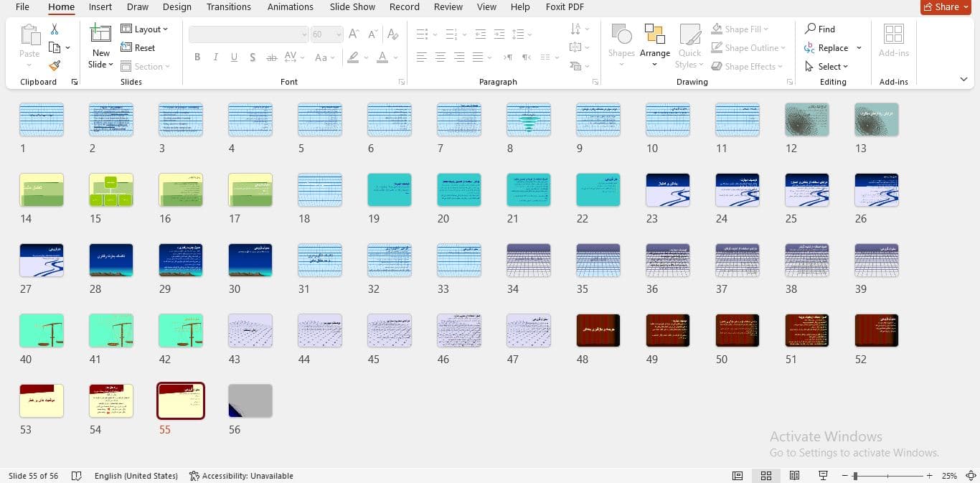980x483 pixels.
Task: Add a slide with the New Slide icon
Action: coord(100,34)
